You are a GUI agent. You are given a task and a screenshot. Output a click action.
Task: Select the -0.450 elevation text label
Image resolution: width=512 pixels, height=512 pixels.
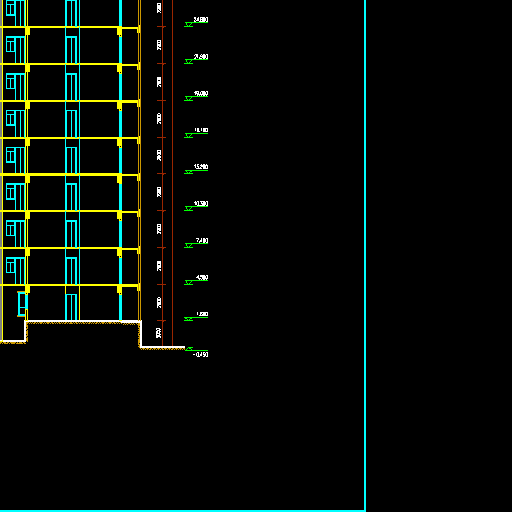click(x=201, y=354)
